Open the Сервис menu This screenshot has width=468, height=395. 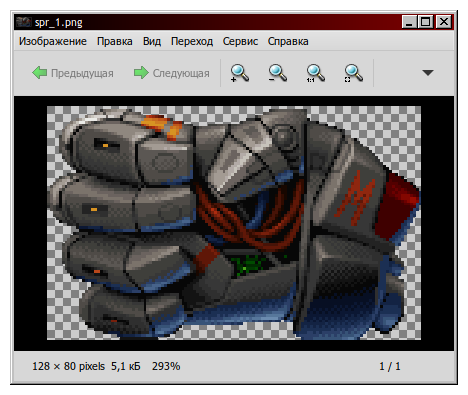click(240, 41)
